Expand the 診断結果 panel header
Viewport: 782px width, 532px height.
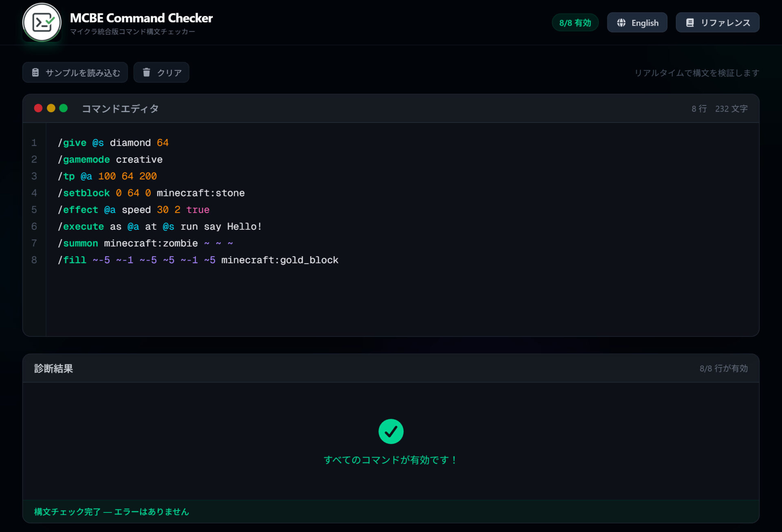[x=53, y=368]
